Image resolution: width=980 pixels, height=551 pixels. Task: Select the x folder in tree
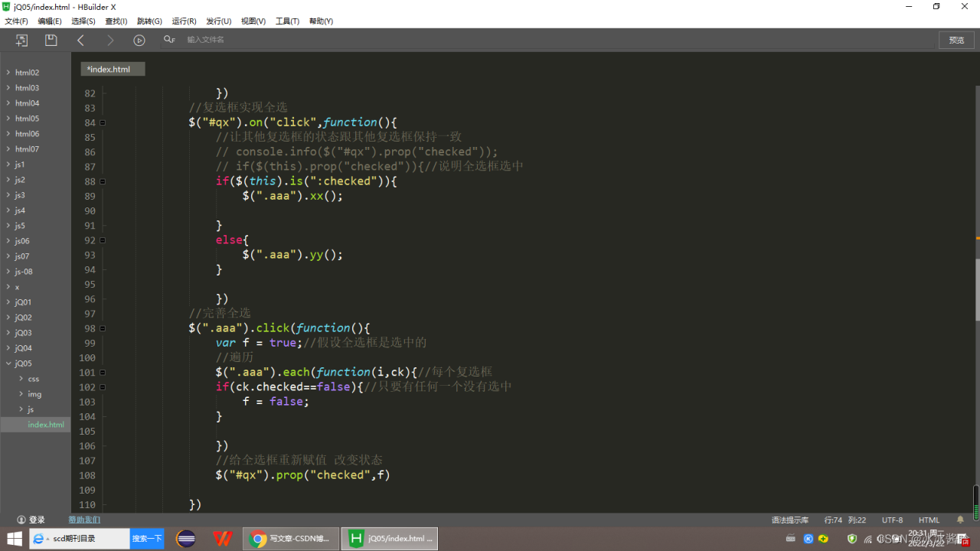click(17, 287)
